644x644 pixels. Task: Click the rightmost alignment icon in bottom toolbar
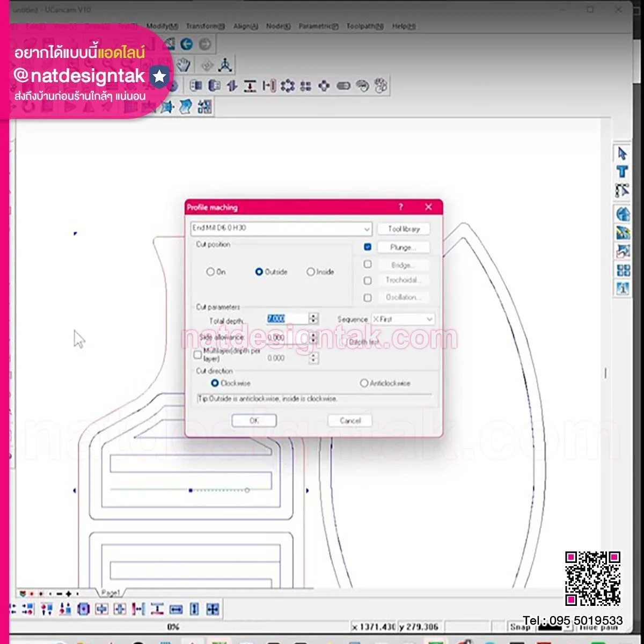pos(213,609)
